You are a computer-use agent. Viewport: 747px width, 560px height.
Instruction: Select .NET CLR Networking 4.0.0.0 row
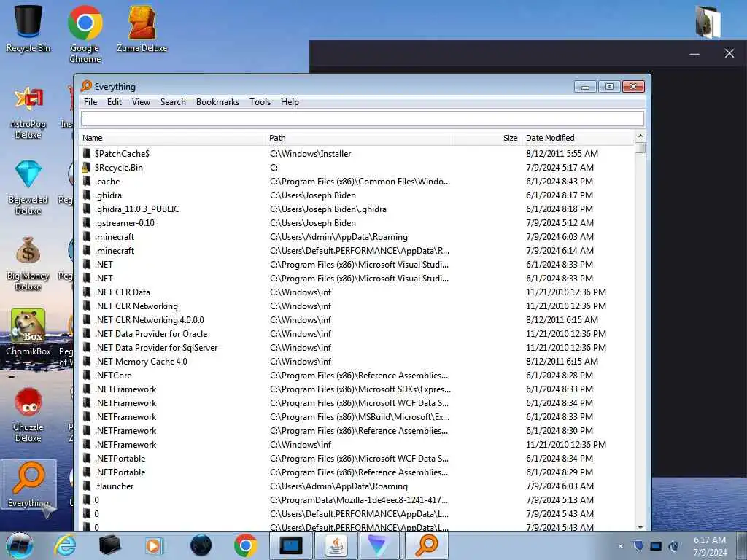pyautogui.click(x=357, y=319)
